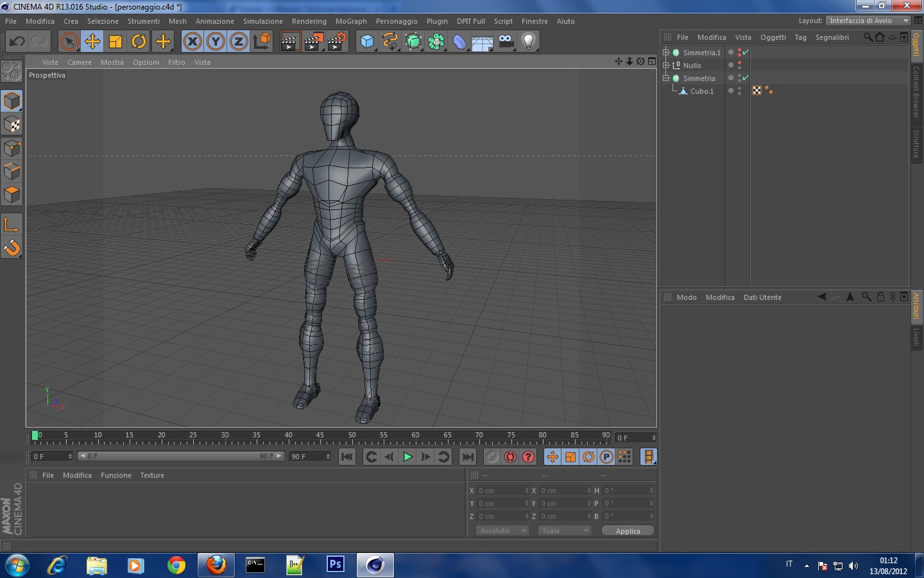Image resolution: width=924 pixels, height=578 pixels.
Task: Open Photoshop from the Windows taskbar
Action: [335, 565]
